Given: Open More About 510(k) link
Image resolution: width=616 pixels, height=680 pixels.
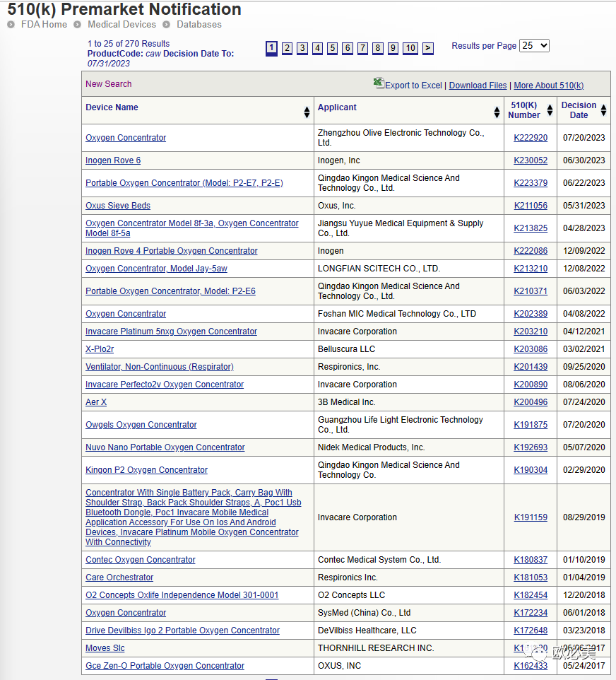Looking at the screenshot, I should point(548,86).
